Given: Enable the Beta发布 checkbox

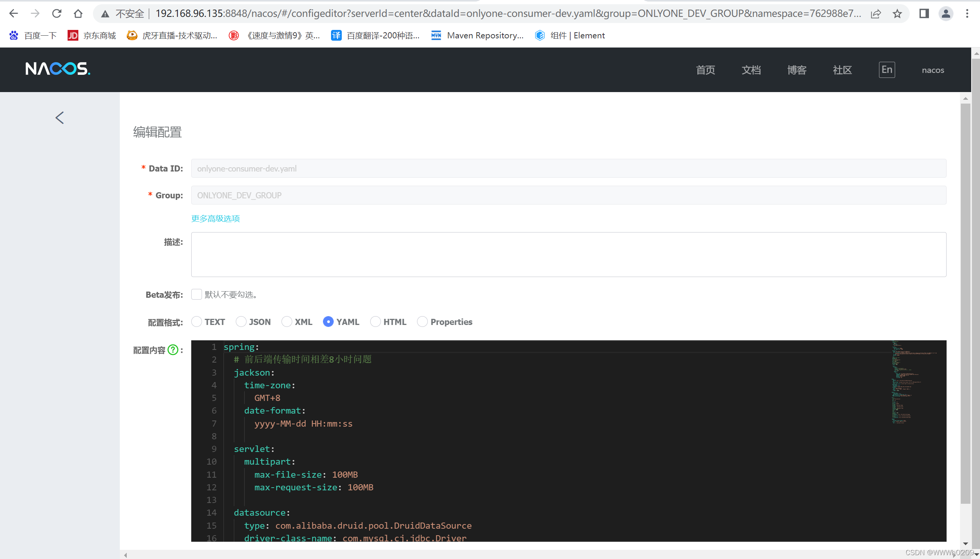Looking at the screenshot, I should 196,295.
